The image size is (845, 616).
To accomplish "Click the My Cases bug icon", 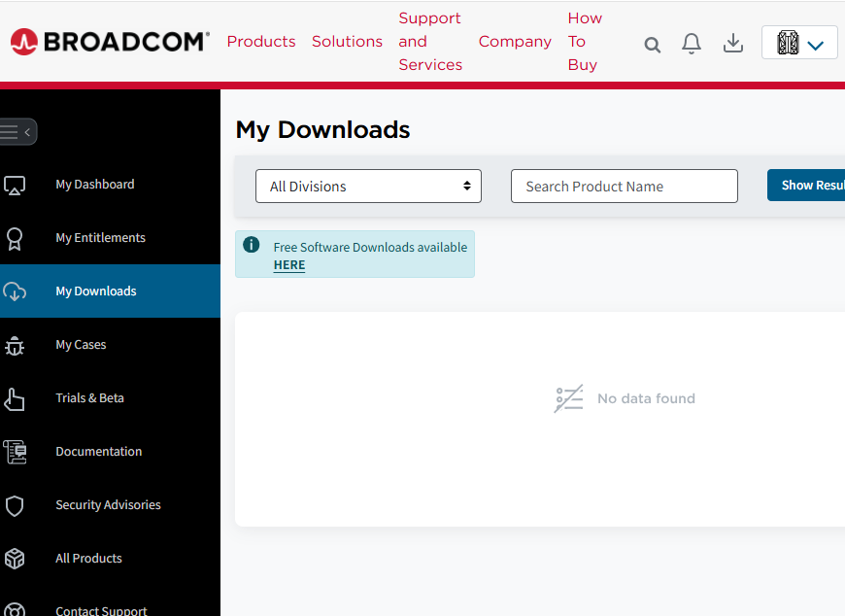I will coord(15,346).
